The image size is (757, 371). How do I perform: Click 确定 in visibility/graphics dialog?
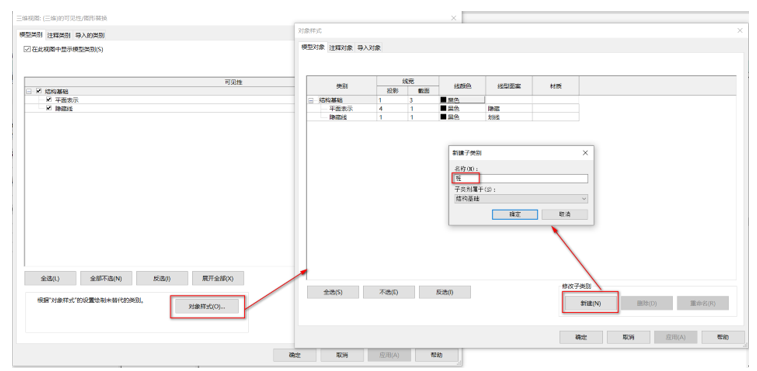[295, 355]
